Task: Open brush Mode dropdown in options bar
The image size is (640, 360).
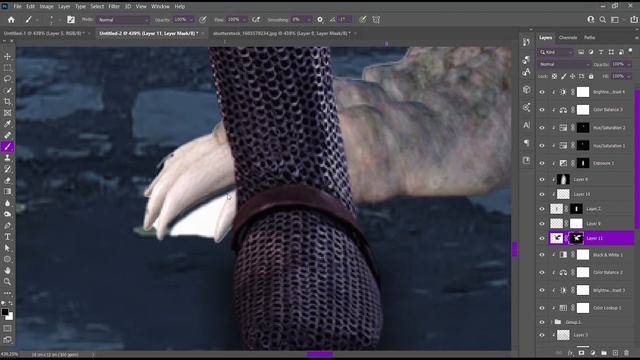Action: (x=123, y=20)
